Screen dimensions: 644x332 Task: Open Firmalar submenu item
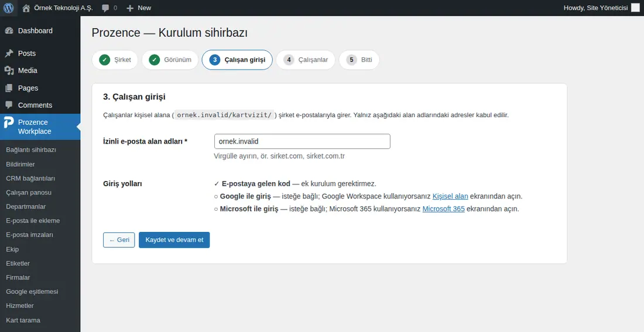[18, 278]
